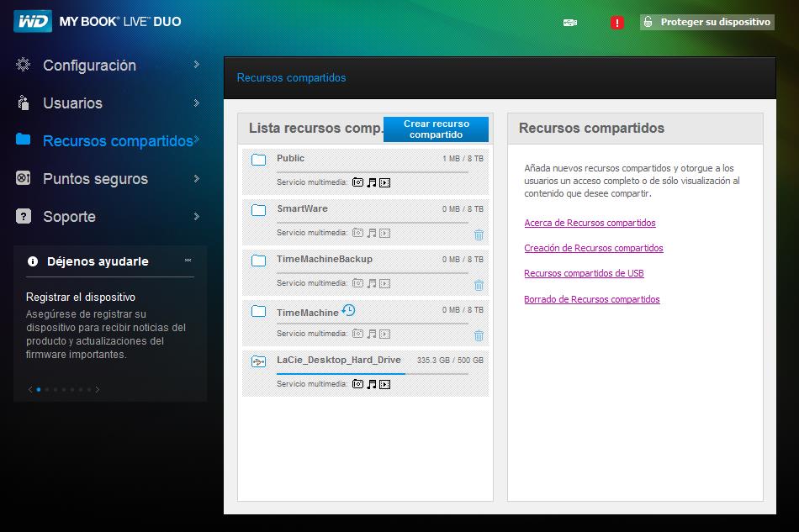This screenshot has height=532, width=799.
Task: Toggle music media serving for SmartWare share
Action: click(x=371, y=233)
